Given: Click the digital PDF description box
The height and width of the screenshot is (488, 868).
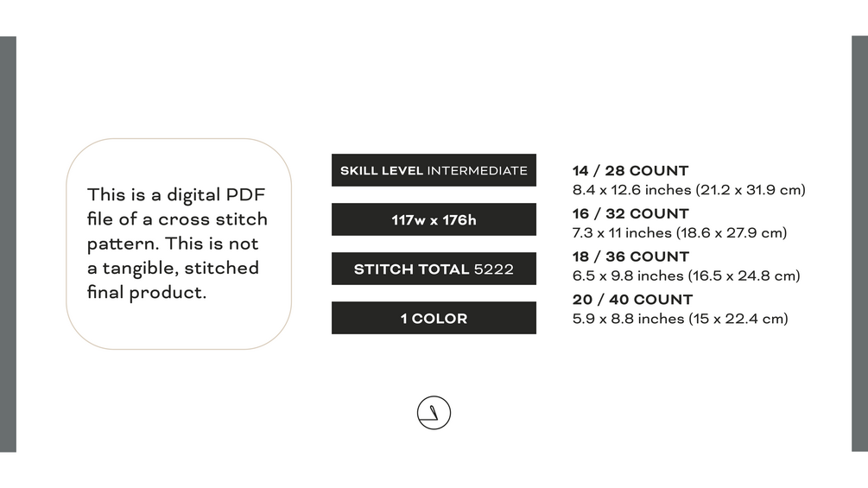Looking at the screenshot, I should [179, 244].
